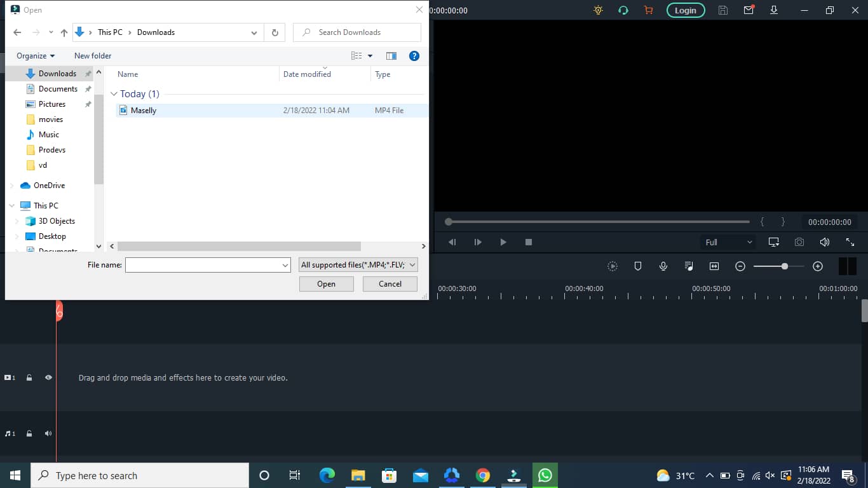Click the lightbulb tips icon in Filmora's top bar

point(598,10)
